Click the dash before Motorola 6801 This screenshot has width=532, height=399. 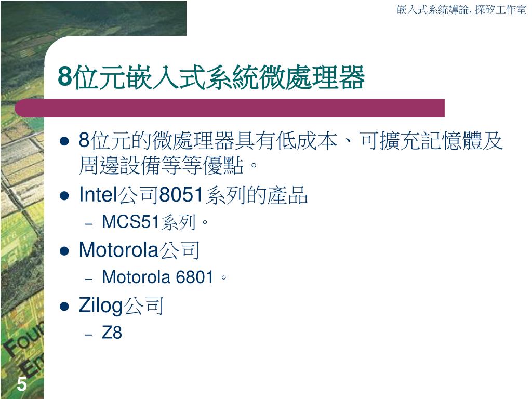point(89,279)
